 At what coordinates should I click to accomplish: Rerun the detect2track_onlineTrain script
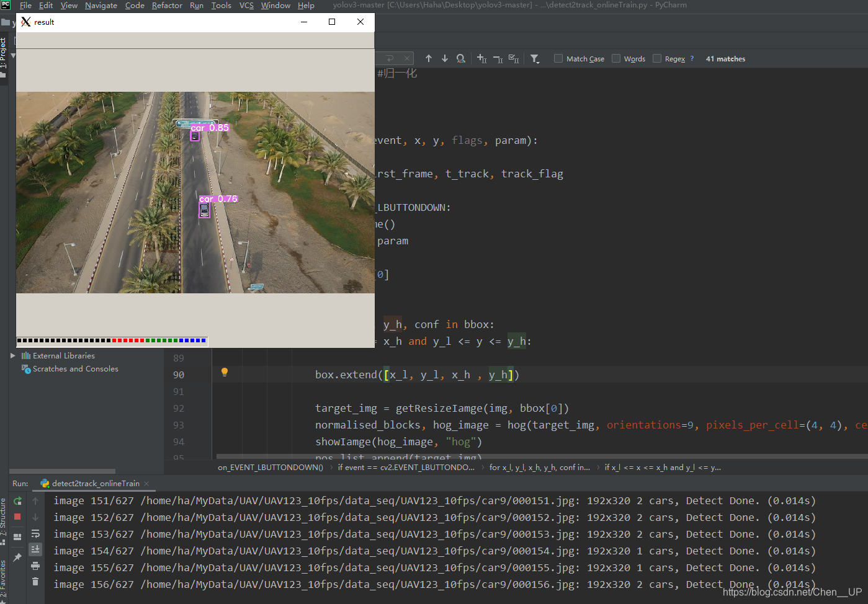click(x=17, y=500)
